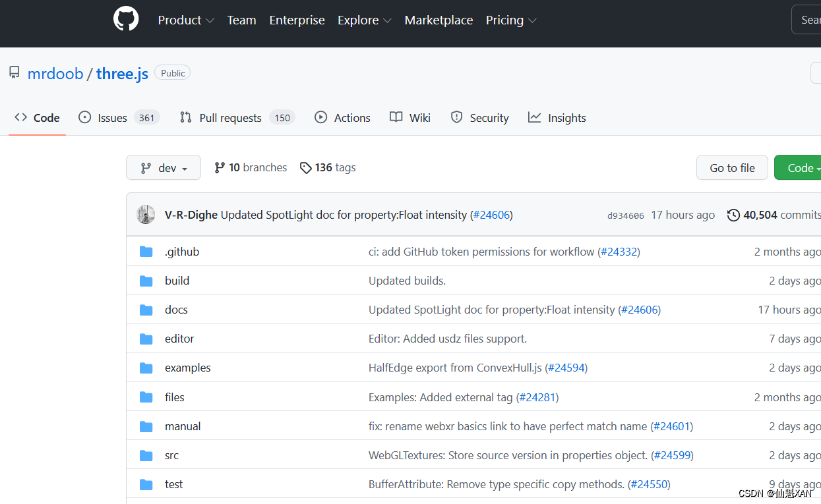This screenshot has width=821, height=504.
Task: Click the green Code button
Action: tap(798, 168)
